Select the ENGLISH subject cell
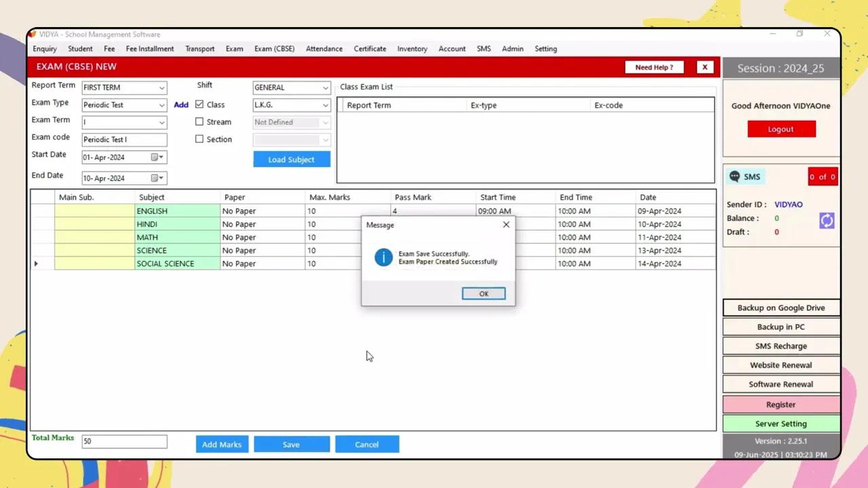The height and width of the screenshot is (488, 868). tap(178, 211)
